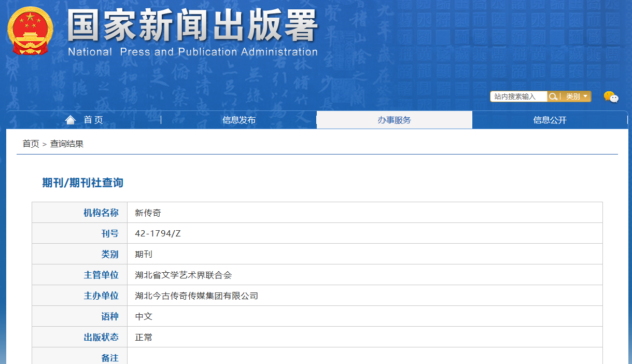Click the national emblem logo
Viewport: 632px width, 364px height.
[x=30, y=31]
